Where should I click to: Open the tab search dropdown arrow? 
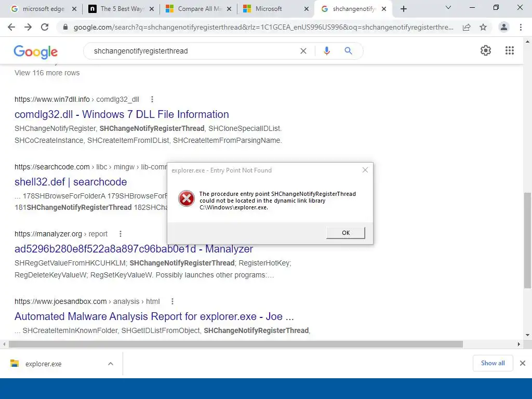(x=448, y=7)
